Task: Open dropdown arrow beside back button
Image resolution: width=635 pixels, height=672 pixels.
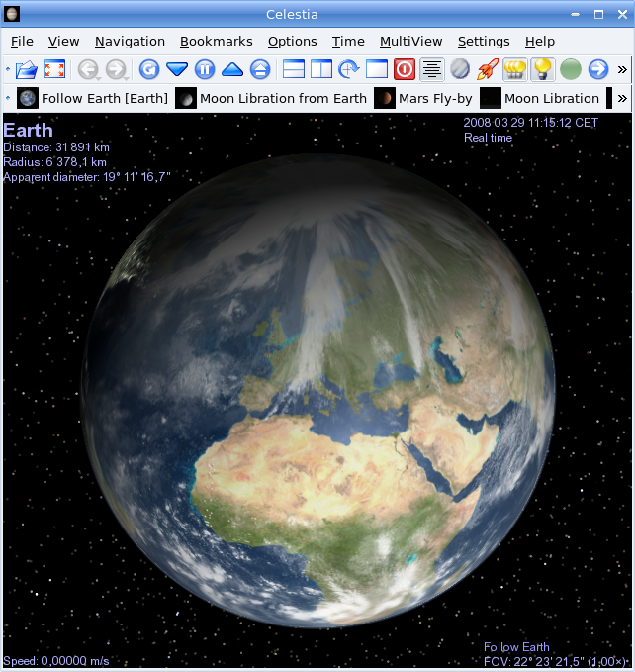Action: coord(99,78)
